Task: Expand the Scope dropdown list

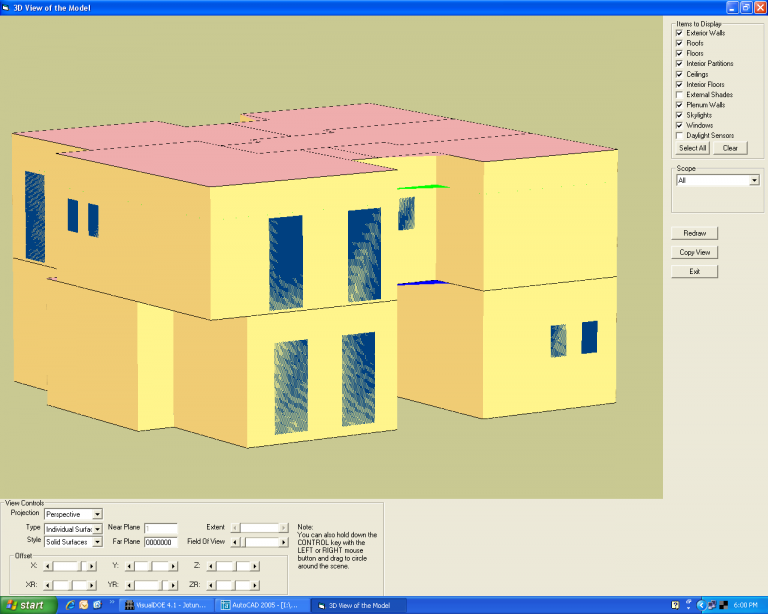Action: click(753, 181)
